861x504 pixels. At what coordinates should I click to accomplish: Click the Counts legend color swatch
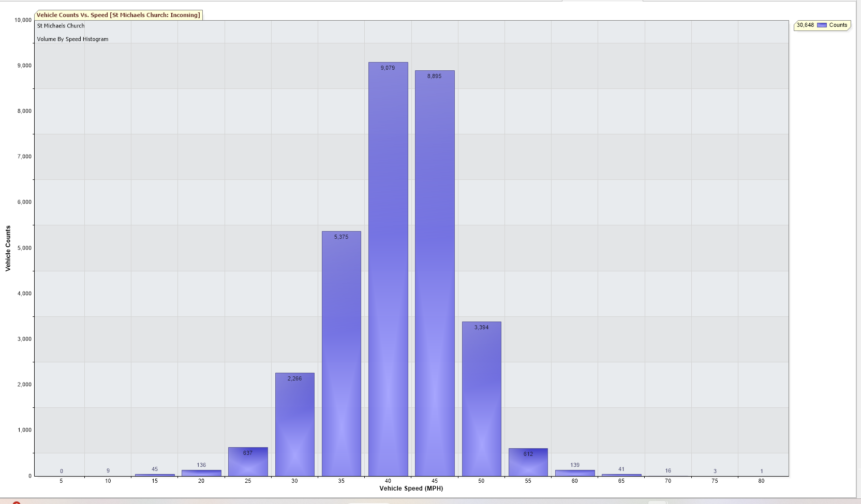(822, 25)
